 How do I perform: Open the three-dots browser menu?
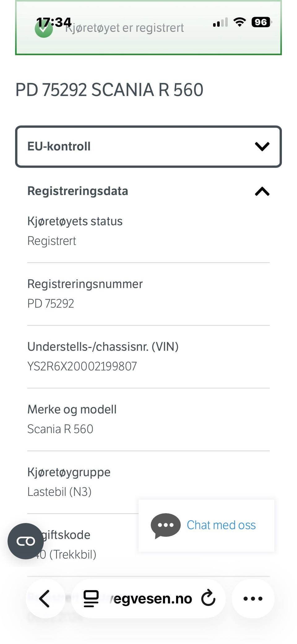pos(253,599)
